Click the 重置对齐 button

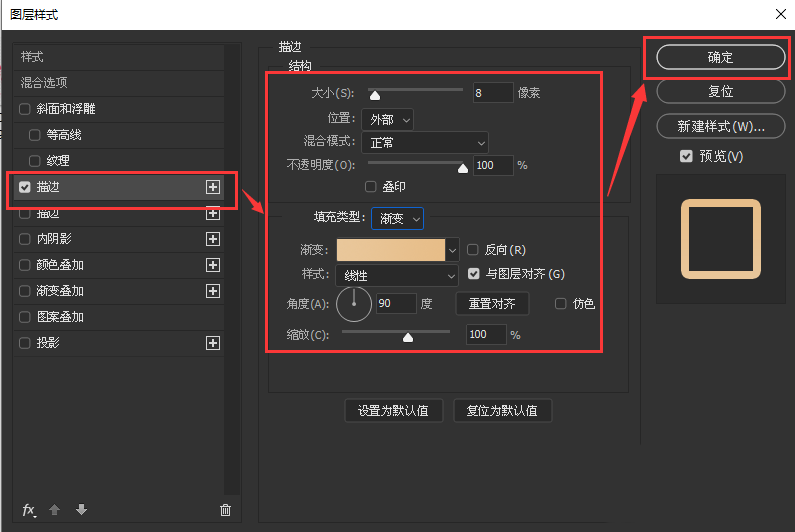point(492,304)
